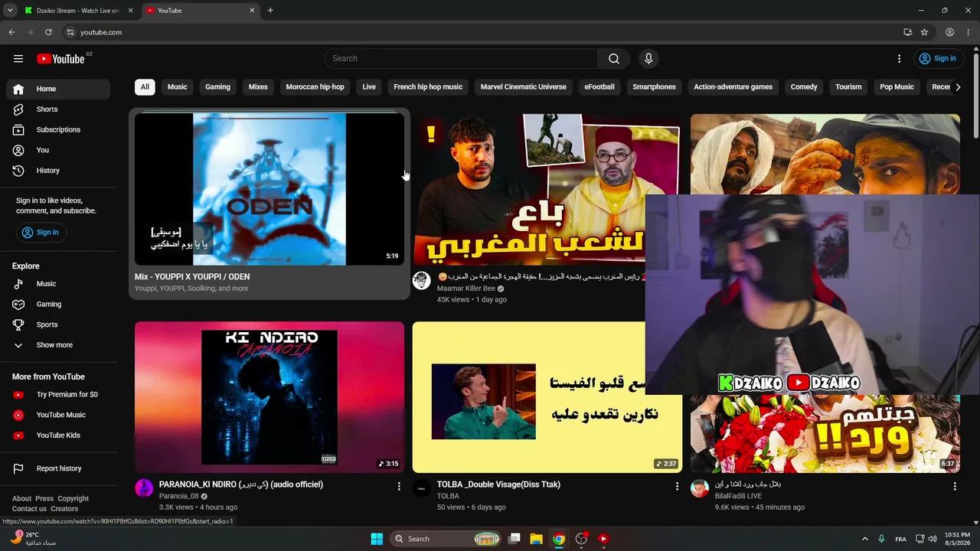Filter by Marvel Cinematic Universe
Viewport: 980px width, 551px height.
click(524, 87)
